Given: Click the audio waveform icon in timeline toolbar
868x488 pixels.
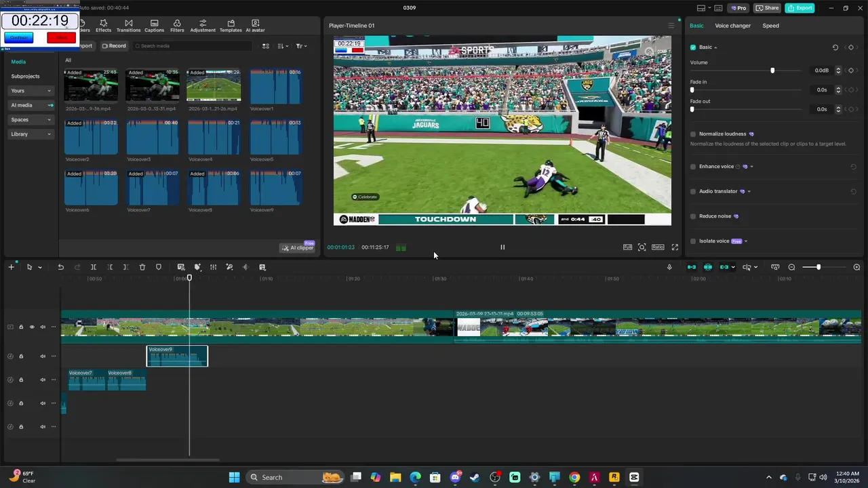Looking at the screenshot, I should coord(245,267).
